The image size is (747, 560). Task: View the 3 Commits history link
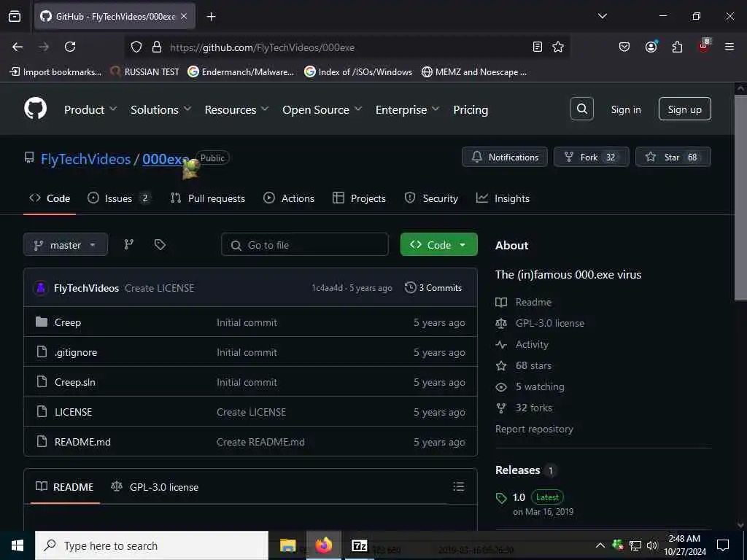[433, 287]
